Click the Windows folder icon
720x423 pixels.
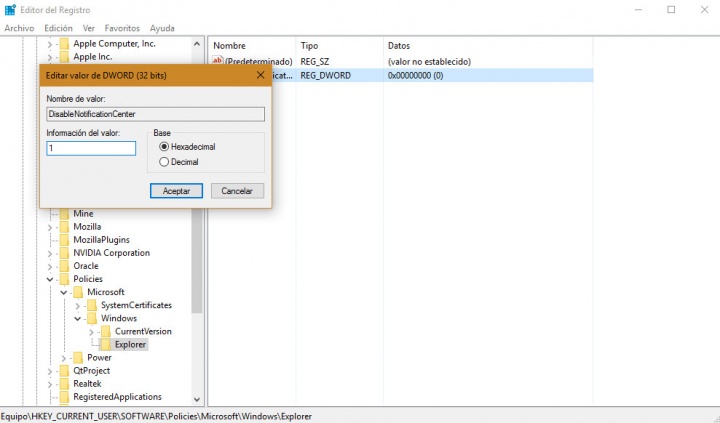(92, 318)
